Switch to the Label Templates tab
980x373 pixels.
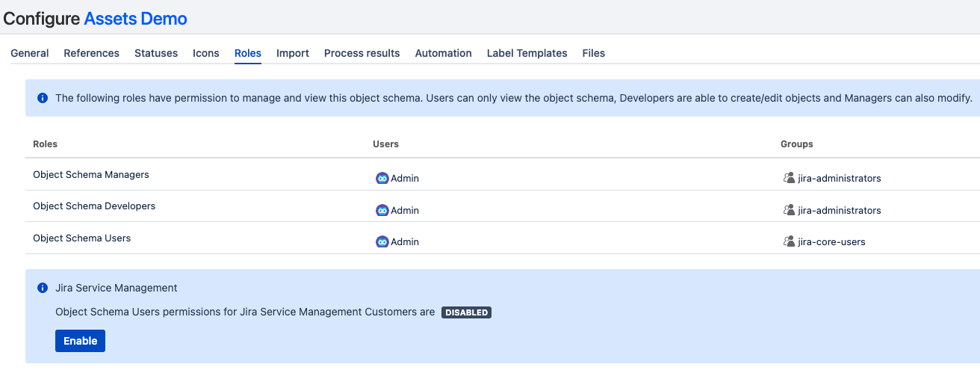[x=527, y=53]
